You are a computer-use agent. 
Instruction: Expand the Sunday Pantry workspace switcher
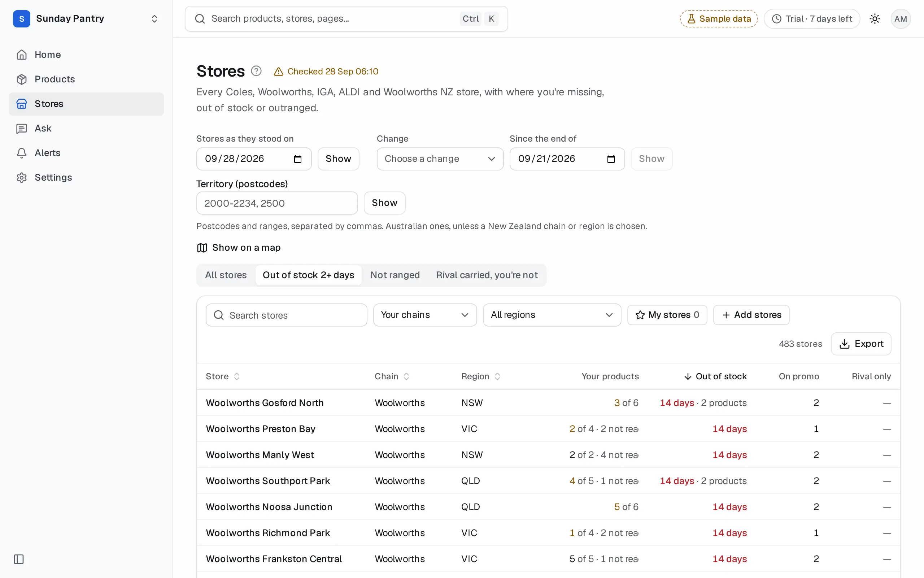click(x=86, y=19)
